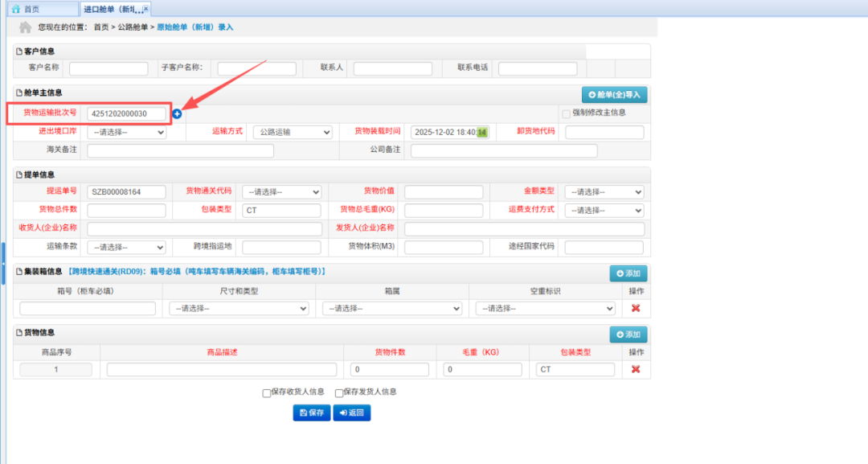Click the 货物运输批次号 field with 4251202000030

127,113
